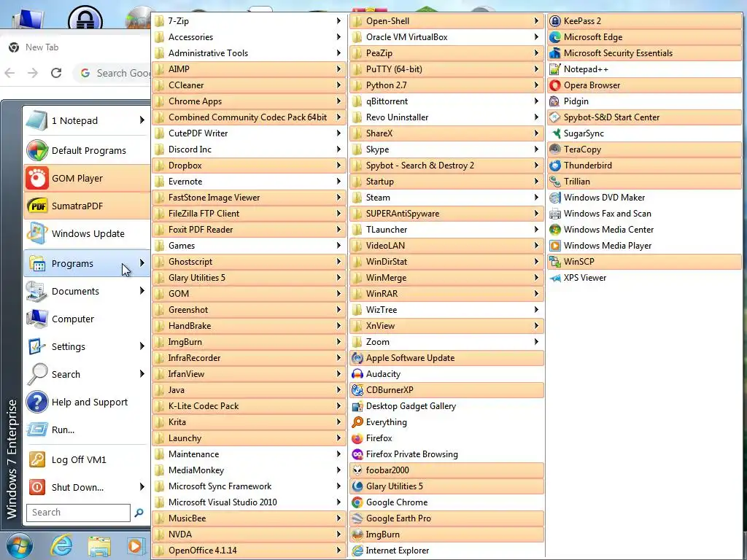Launch foobar2000
Viewport: 747px width, 560px height.
tap(447, 470)
